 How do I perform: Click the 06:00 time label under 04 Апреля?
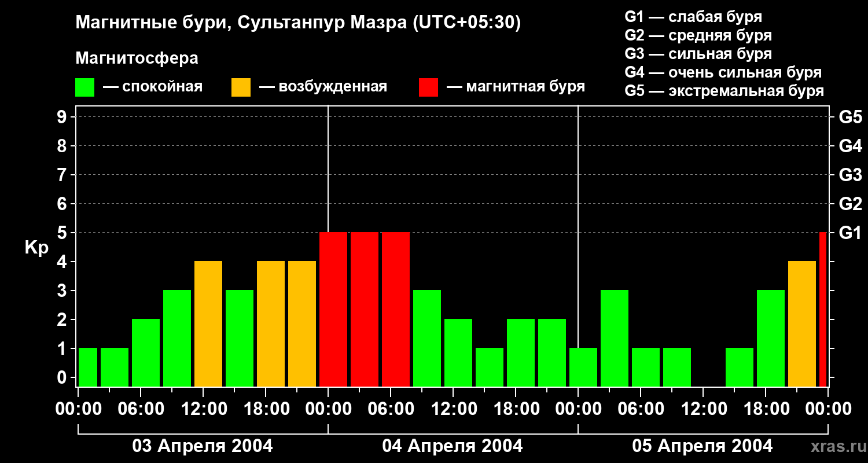pos(390,409)
